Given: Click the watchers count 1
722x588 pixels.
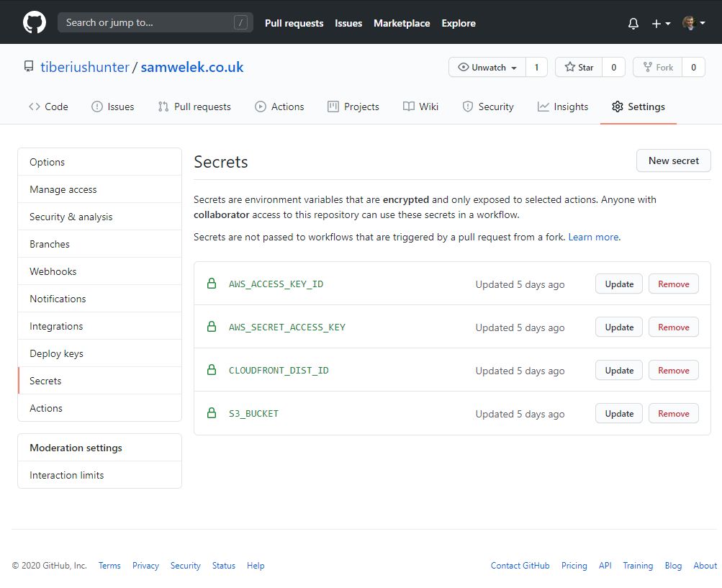Looking at the screenshot, I should [x=536, y=67].
